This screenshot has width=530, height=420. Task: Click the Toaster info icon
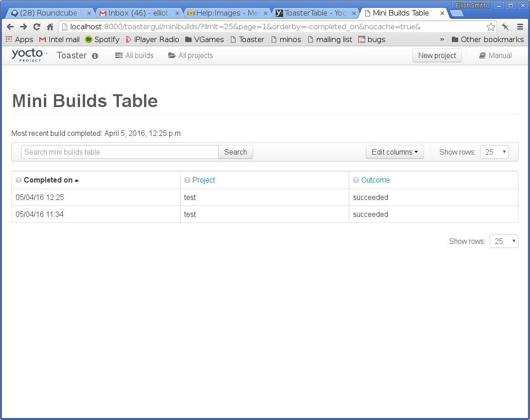click(95, 56)
